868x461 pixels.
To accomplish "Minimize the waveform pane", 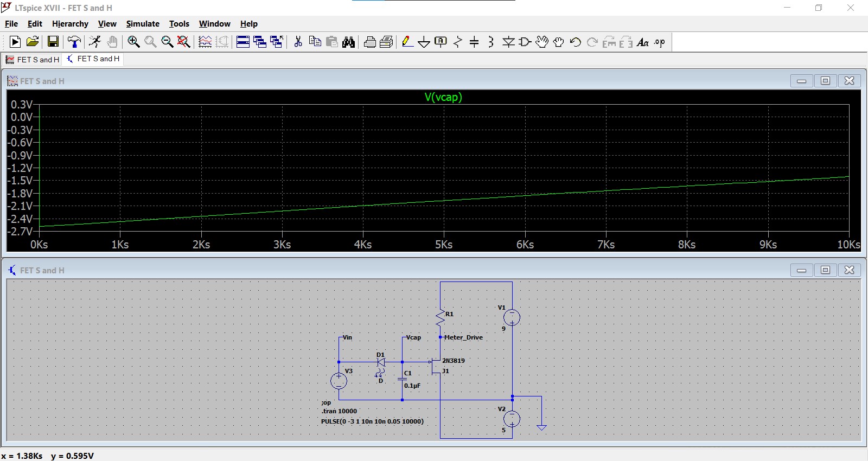I will 801,81.
